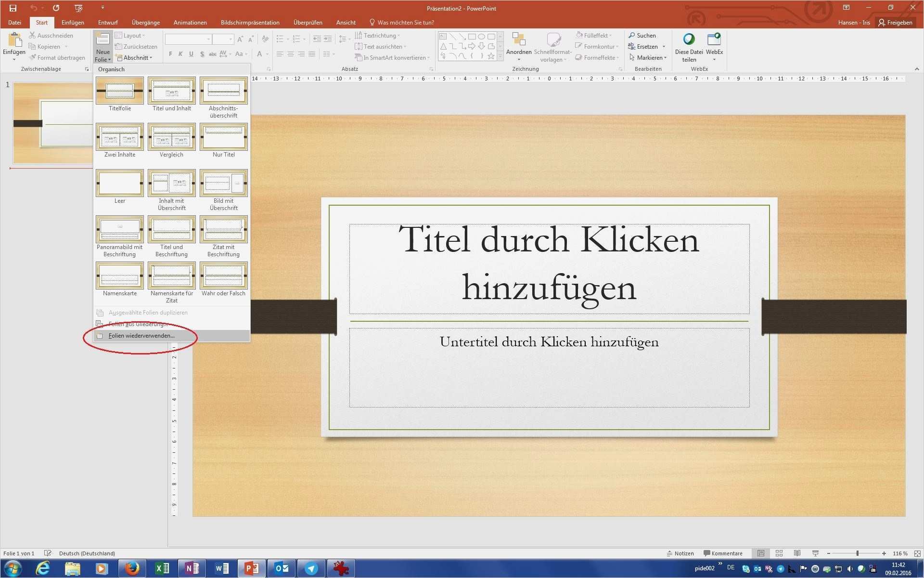This screenshot has width=924, height=578.
Task: Open the Markieren dropdown
Action: 649,57
